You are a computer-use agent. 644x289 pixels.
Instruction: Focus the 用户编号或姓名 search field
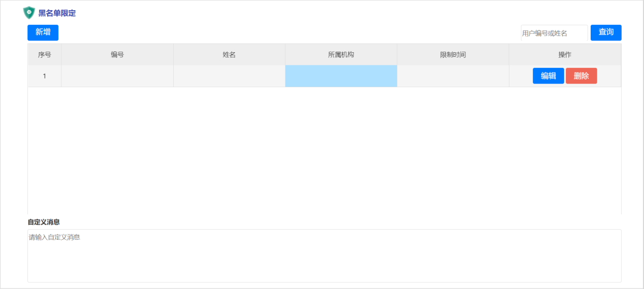coord(554,33)
